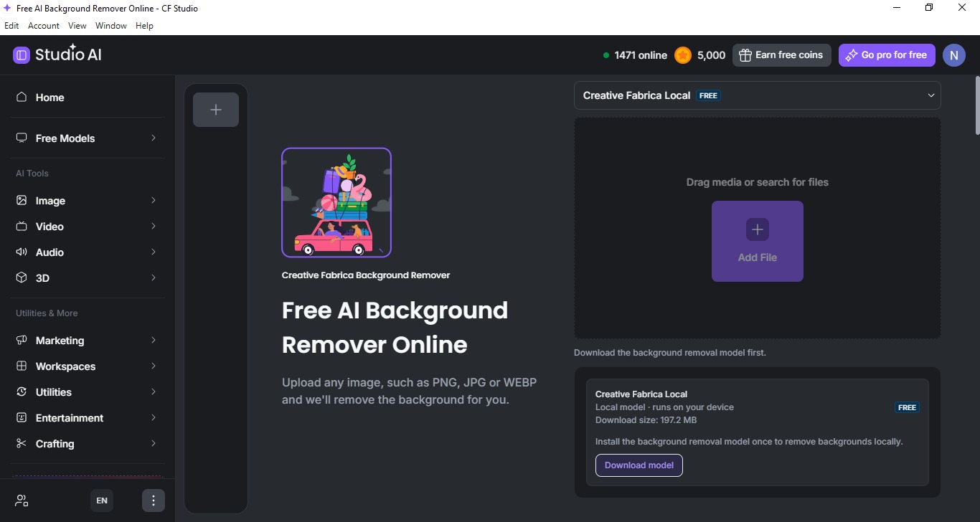Click the gift icon on Earn free coins
This screenshot has width=980, height=522.
(745, 55)
